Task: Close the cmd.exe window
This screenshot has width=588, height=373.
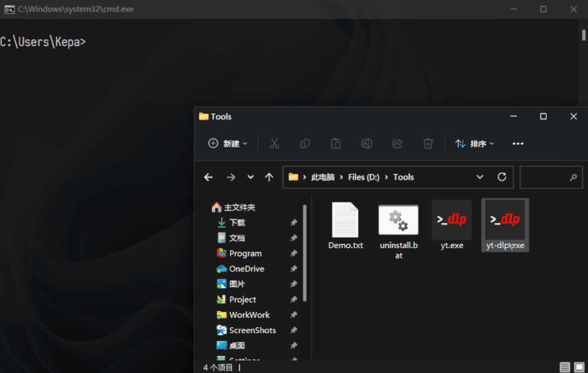Action: 573,9
